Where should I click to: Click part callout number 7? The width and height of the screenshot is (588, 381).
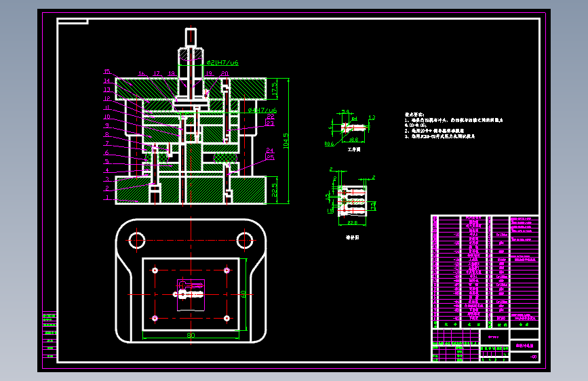[107, 143]
